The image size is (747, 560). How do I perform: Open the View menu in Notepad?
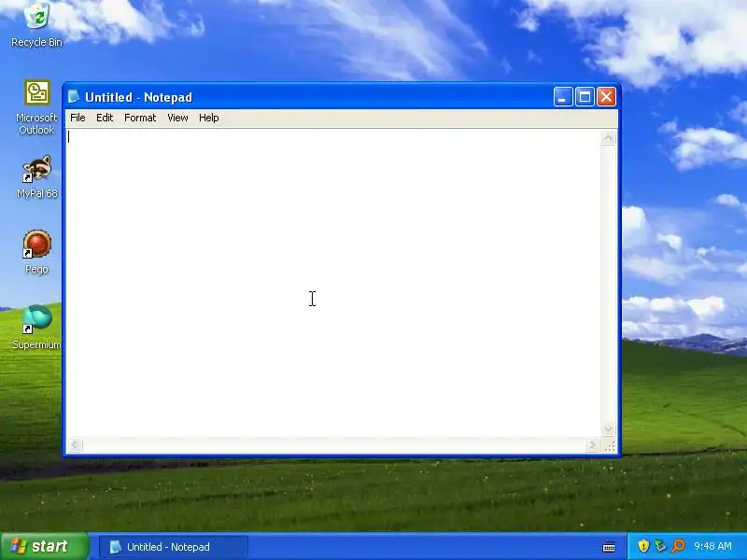tap(177, 118)
